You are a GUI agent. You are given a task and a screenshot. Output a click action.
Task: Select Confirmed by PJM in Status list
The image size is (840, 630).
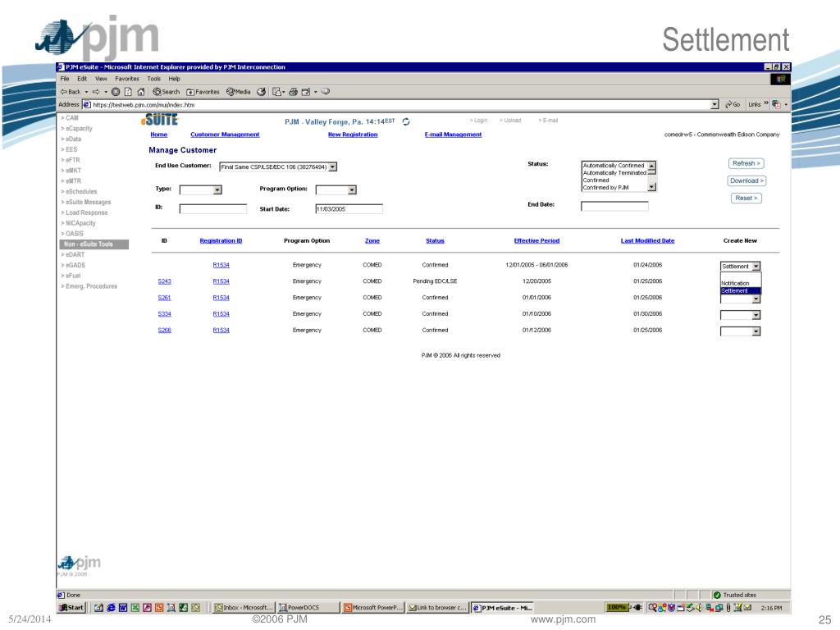point(606,188)
